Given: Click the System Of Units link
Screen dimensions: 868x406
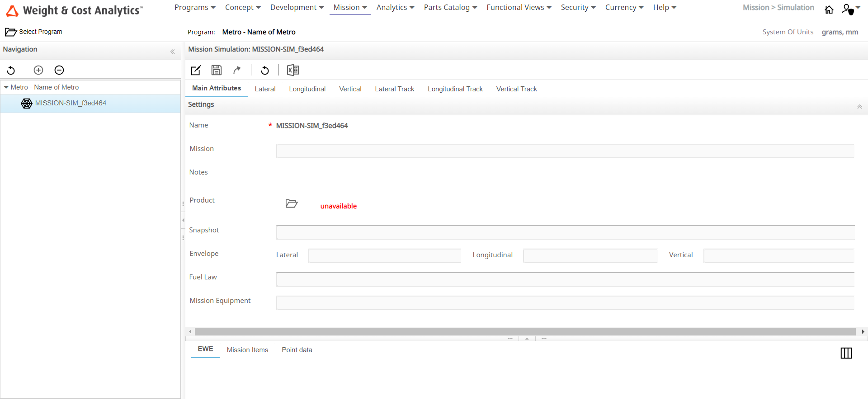Looking at the screenshot, I should (788, 32).
